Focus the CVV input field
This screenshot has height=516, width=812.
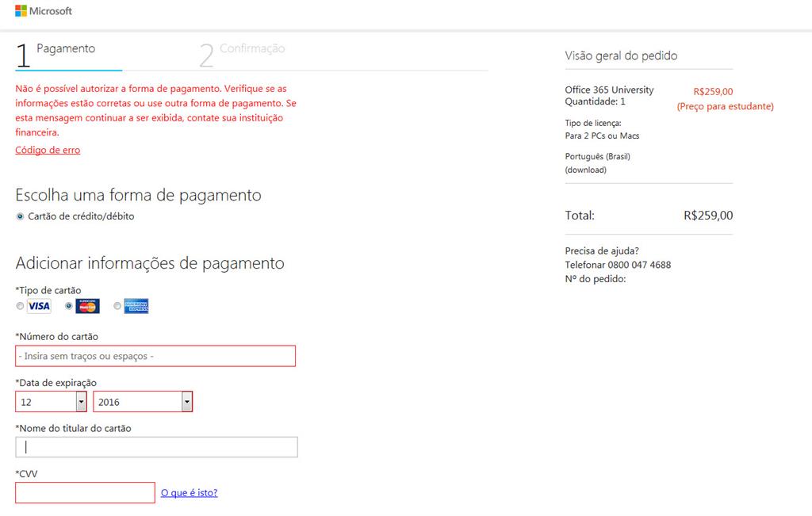pos(85,493)
